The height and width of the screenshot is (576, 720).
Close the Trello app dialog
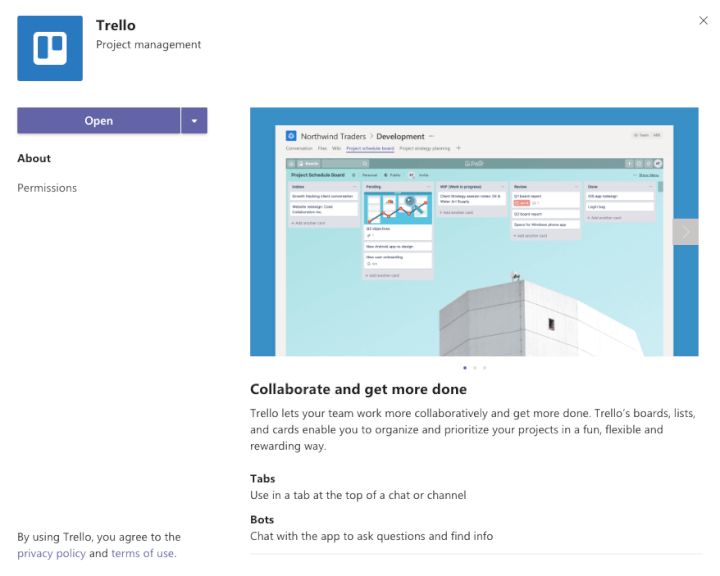tap(703, 20)
